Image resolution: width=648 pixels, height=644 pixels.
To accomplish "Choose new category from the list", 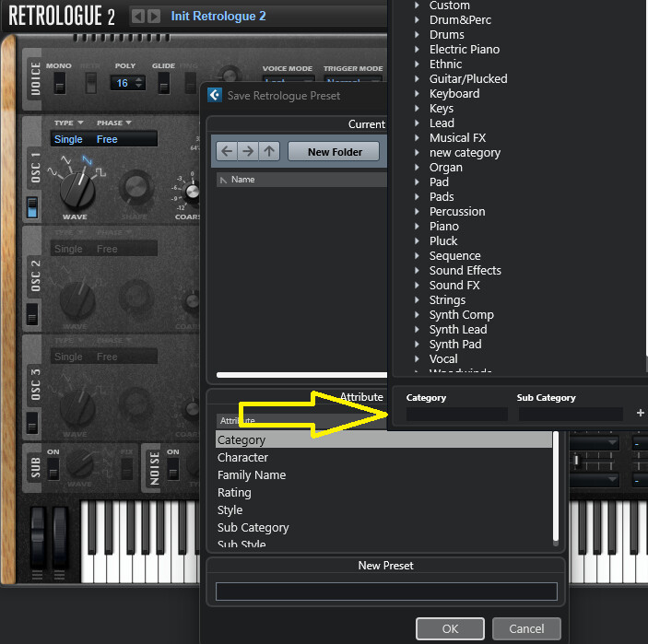I will [465, 153].
